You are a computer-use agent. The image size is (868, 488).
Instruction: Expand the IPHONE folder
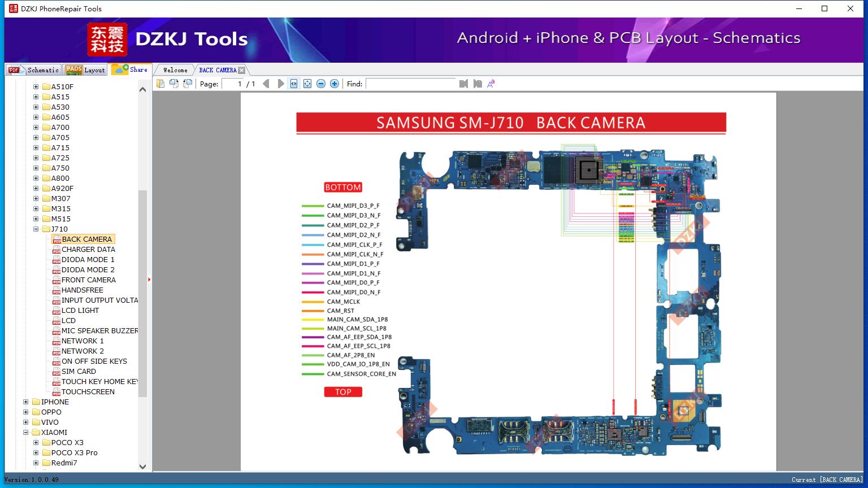click(26, 402)
